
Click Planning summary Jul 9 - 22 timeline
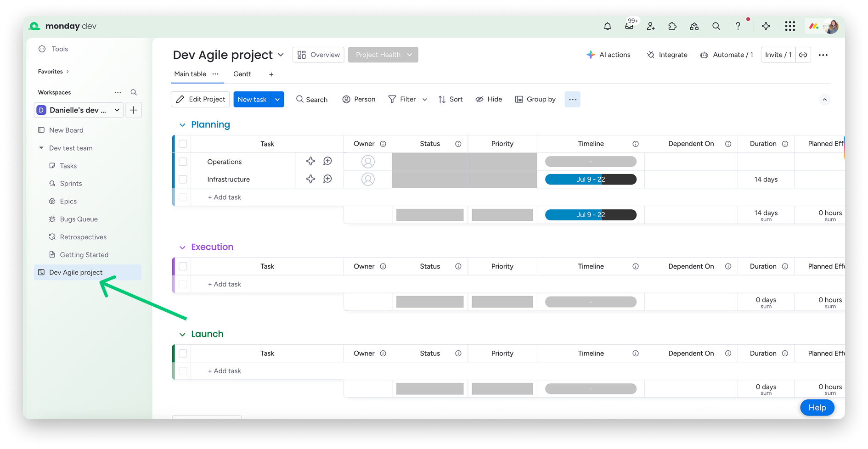pos(591,214)
